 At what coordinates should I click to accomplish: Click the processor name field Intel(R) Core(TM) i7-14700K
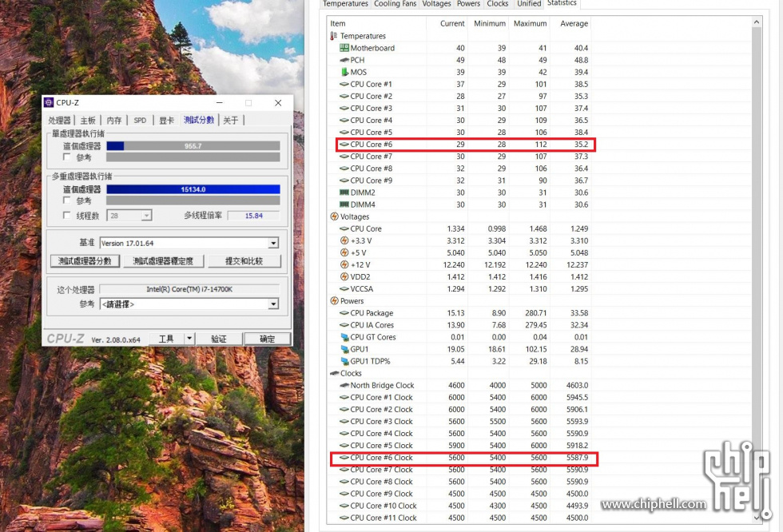click(189, 289)
